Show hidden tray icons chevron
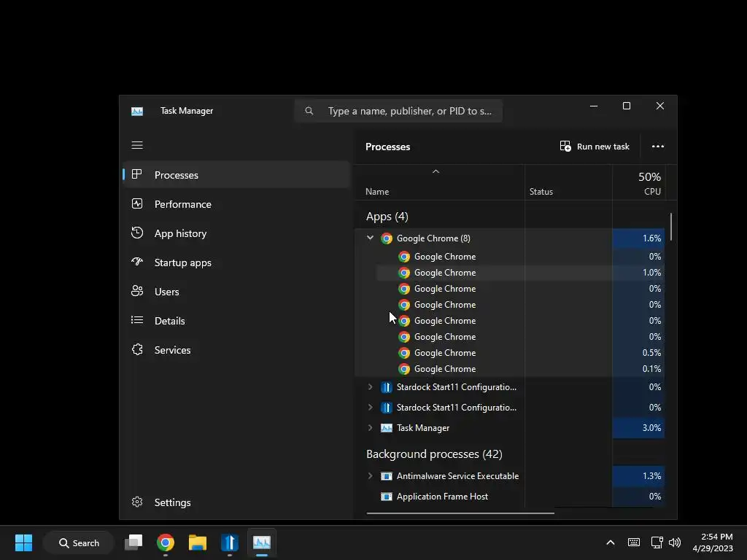This screenshot has width=747, height=560. coord(611,542)
